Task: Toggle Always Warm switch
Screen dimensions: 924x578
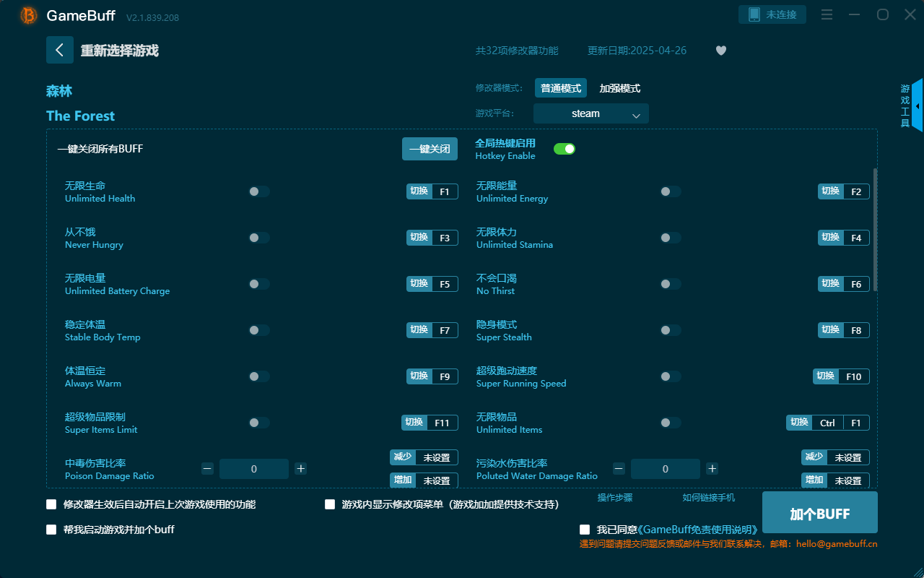Action: pos(259,376)
